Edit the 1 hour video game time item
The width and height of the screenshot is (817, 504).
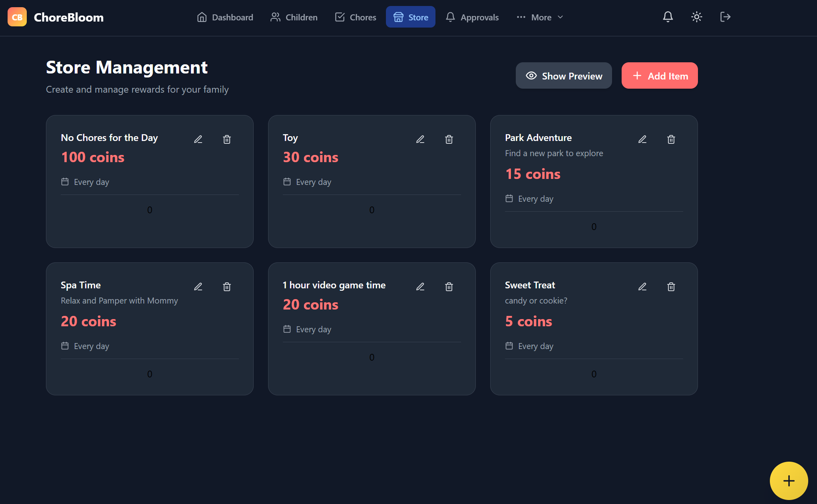click(x=420, y=287)
